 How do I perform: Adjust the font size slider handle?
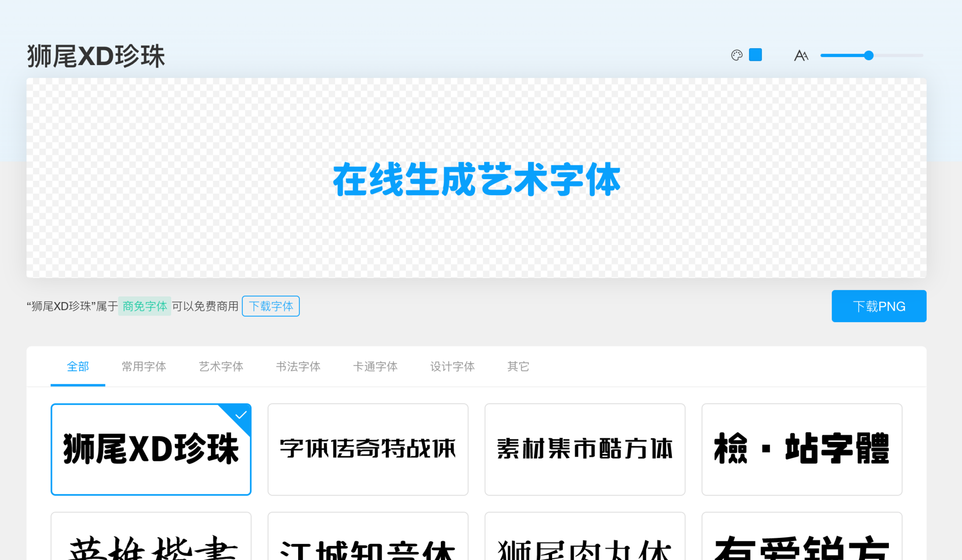click(869, 56)
